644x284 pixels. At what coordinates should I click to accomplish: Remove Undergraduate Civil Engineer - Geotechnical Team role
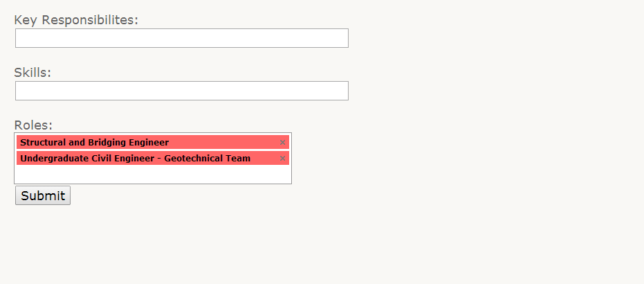coord(282,159)
